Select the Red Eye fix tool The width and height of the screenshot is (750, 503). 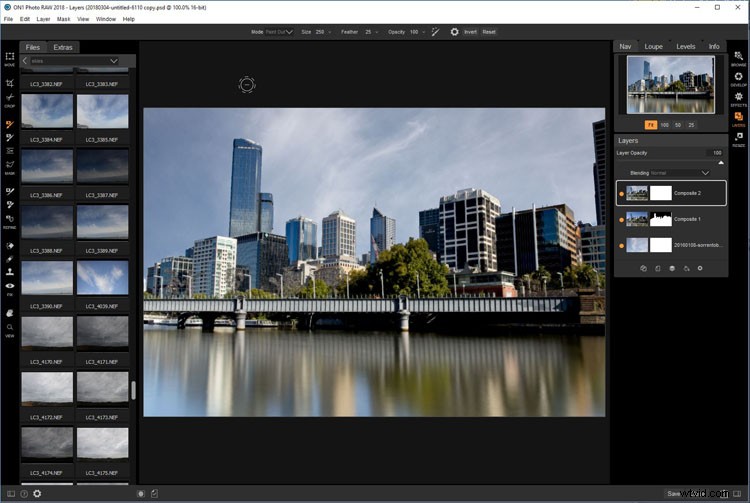pos(10,286)
